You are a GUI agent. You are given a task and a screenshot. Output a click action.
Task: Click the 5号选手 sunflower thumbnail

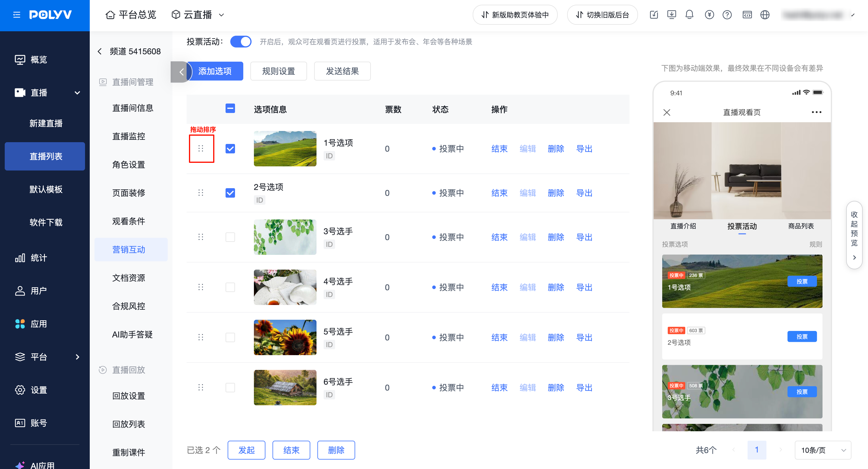[285, 337]
